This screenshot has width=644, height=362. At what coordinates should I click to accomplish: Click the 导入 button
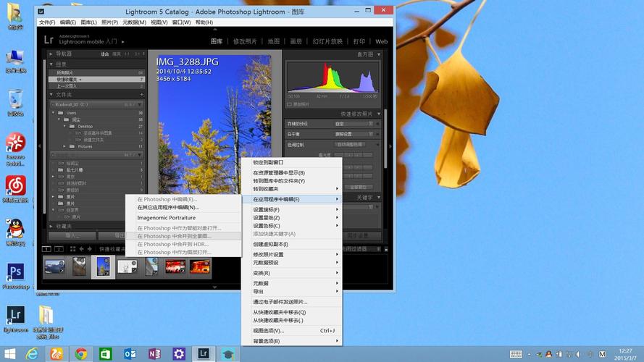[72, 235]
